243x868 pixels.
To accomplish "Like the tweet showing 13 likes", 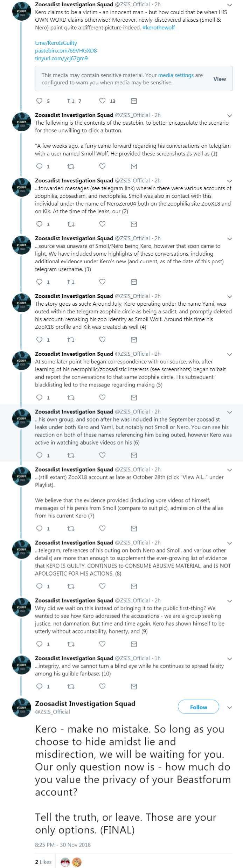I will tap(102, 101).
